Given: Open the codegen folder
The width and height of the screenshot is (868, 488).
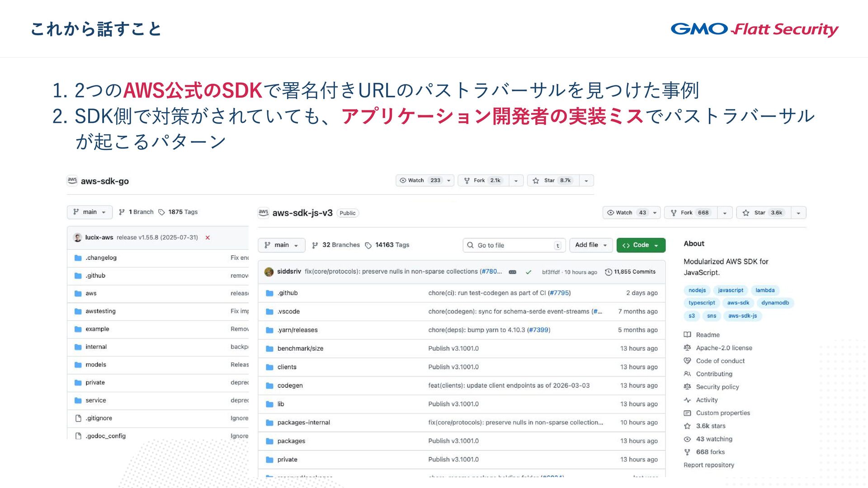Looking at the screenshot, I should click(x=290, y=385).
